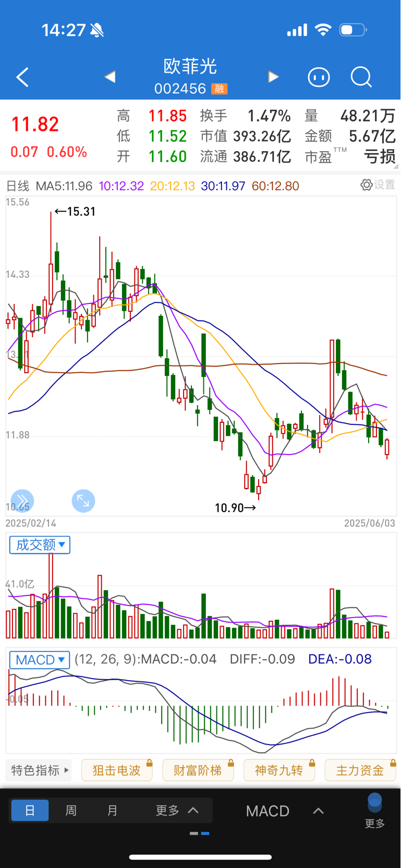Tap the quote panel corner expand triangle

tap(396, 166)
